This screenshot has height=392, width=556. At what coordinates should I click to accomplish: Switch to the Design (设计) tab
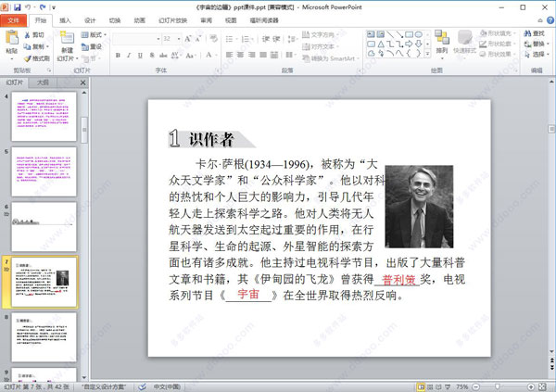[90, 20]
